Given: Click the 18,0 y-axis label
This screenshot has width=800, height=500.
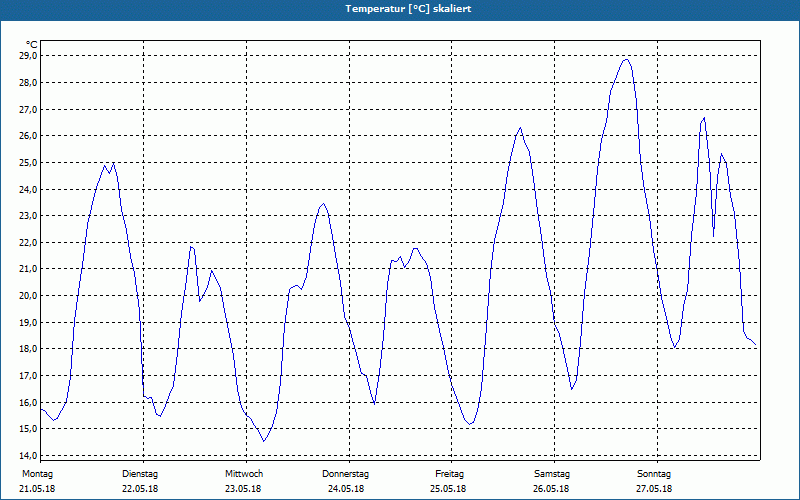Looking at the screenshot, I should point(28,348).
